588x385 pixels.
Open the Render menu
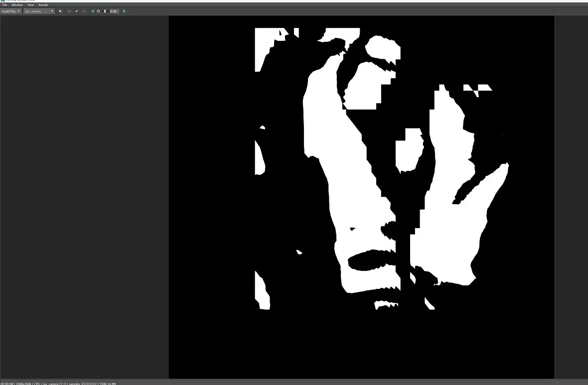click(43, 5)
